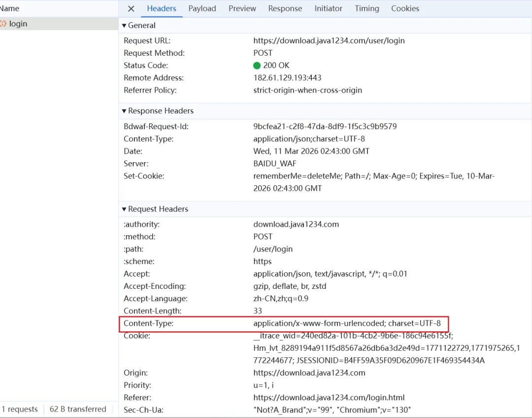Image resolution: width=532 pixels, height=418 pixels.
Task: Select the Content-Length value 33
Action: [258, 311]
